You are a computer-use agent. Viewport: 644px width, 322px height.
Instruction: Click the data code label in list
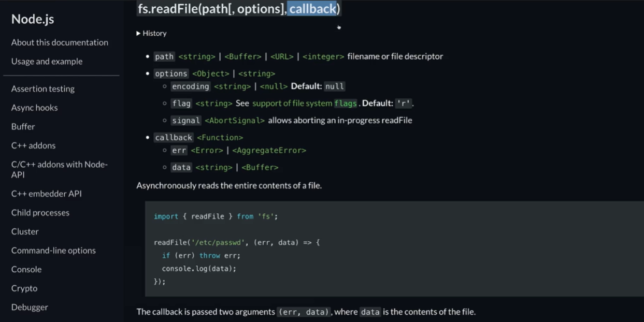click(x=181, y=168)
